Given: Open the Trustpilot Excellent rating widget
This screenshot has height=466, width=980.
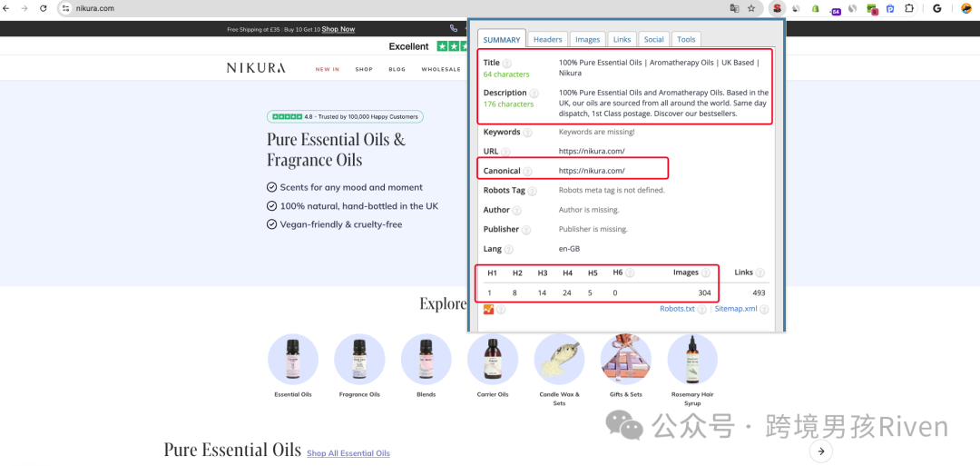Looking at the screenshot, I should [x=428, y=46].
